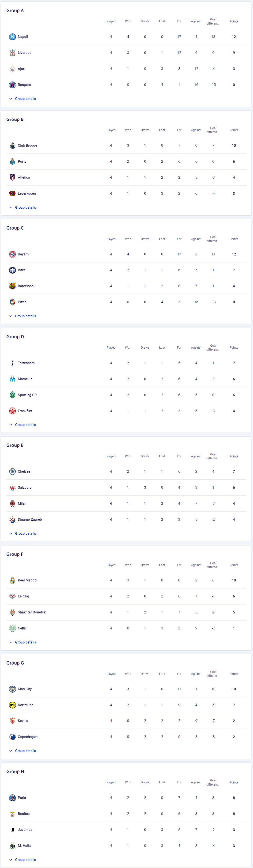This screenshot has width=253, height=868.
Task: Click the Bayern club logo
Action: 12,254
